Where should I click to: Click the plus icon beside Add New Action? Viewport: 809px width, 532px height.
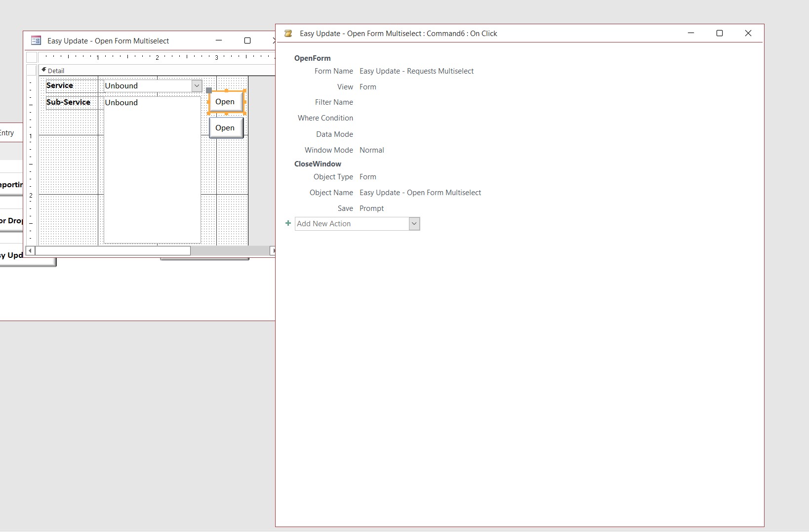[288, 223]
